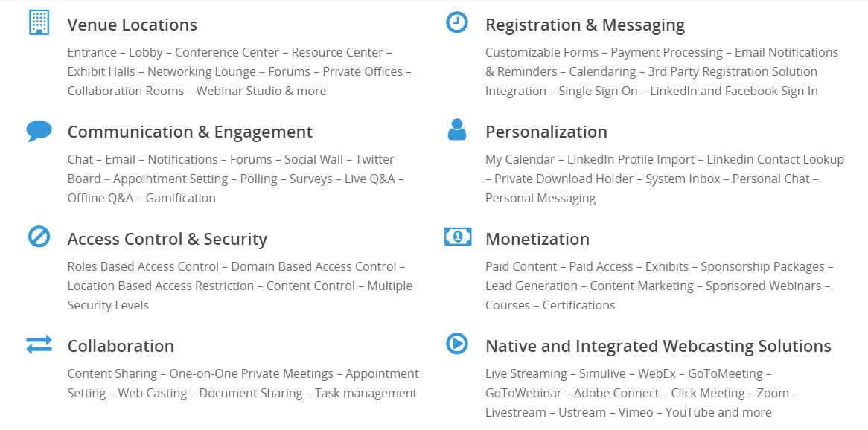
Task: Click the play-button Webcasting icon
Action: point(456,344)
